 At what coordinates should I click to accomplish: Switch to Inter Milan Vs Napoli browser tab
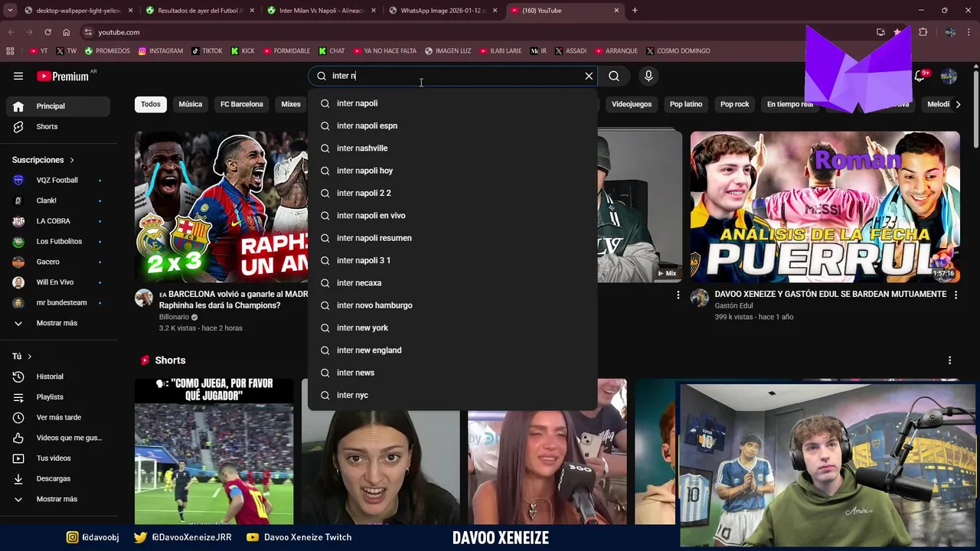(x=320, y=11)
